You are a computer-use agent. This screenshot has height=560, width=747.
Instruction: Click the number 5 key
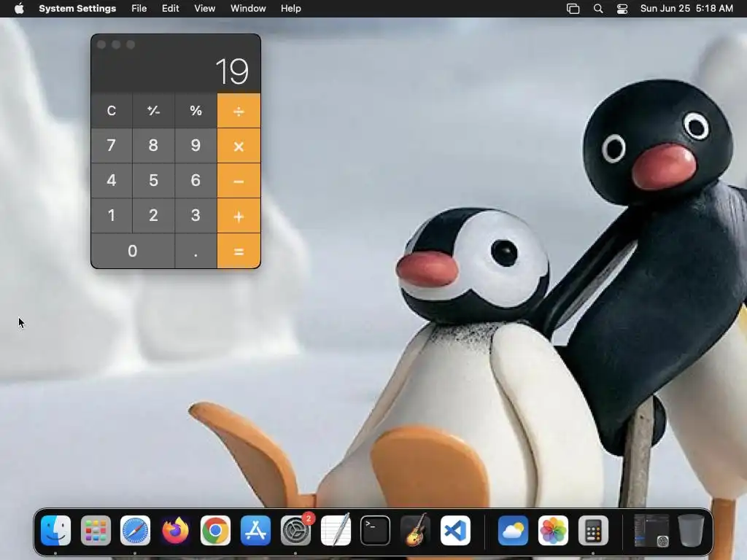pos(153,181)
